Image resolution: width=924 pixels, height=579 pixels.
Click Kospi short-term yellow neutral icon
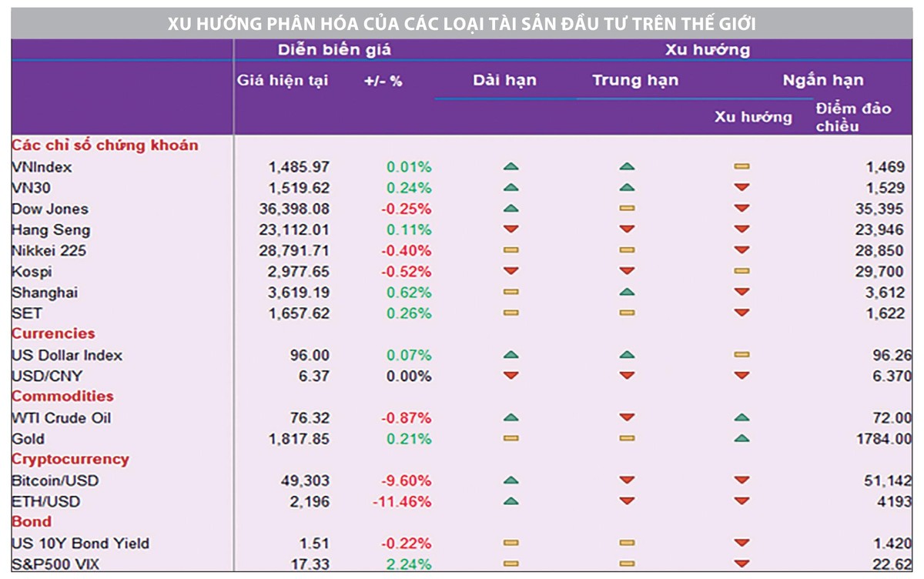742,271
